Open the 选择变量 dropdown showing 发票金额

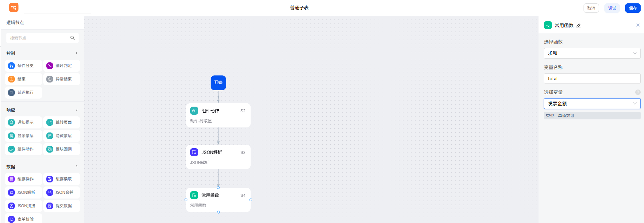coord(592,104)
